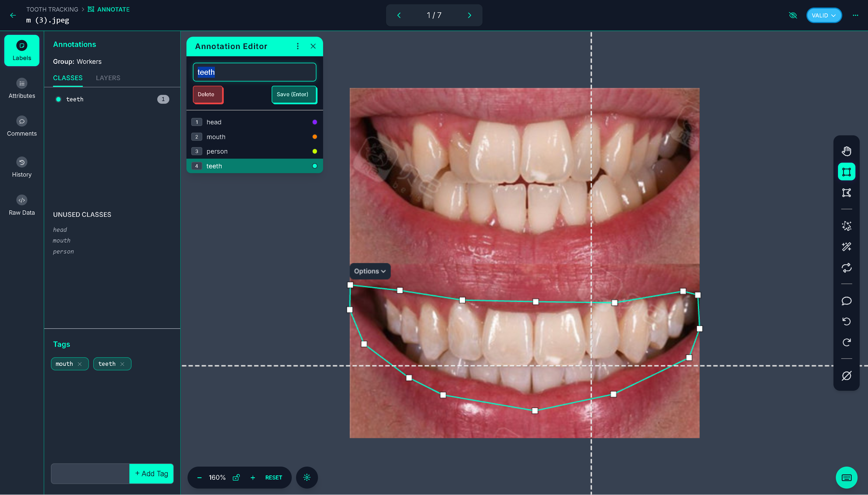Go to the previous image
Viewport: 868px width, 495px height.
(399, 15)
